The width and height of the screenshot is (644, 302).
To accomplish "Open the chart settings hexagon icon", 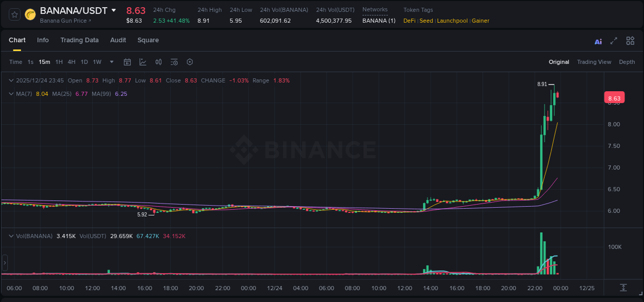I will tap(190, 62).
